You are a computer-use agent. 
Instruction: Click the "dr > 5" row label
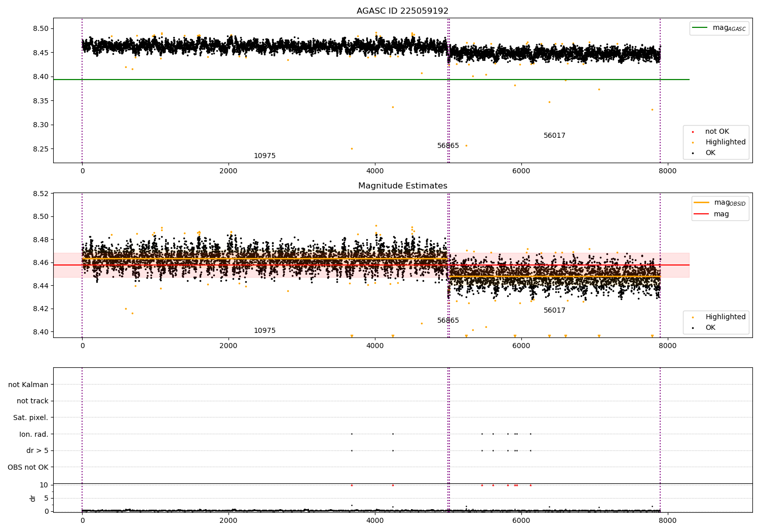37,450
